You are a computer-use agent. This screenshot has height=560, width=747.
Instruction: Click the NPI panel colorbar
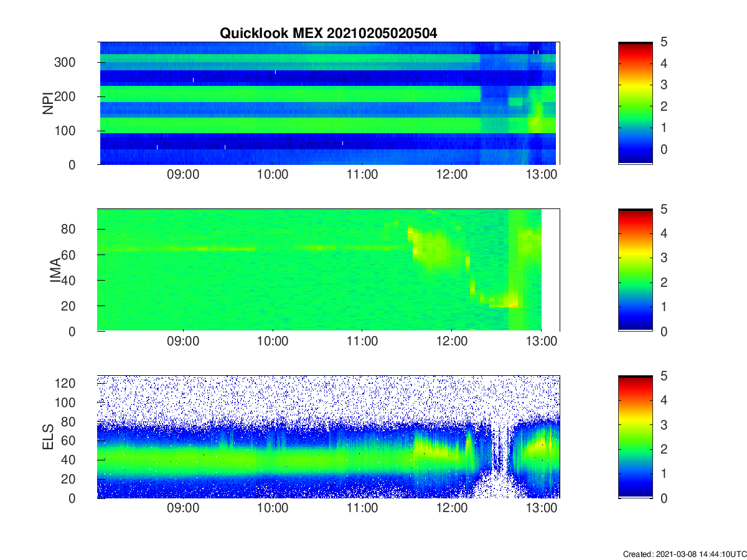coord(636,103)
